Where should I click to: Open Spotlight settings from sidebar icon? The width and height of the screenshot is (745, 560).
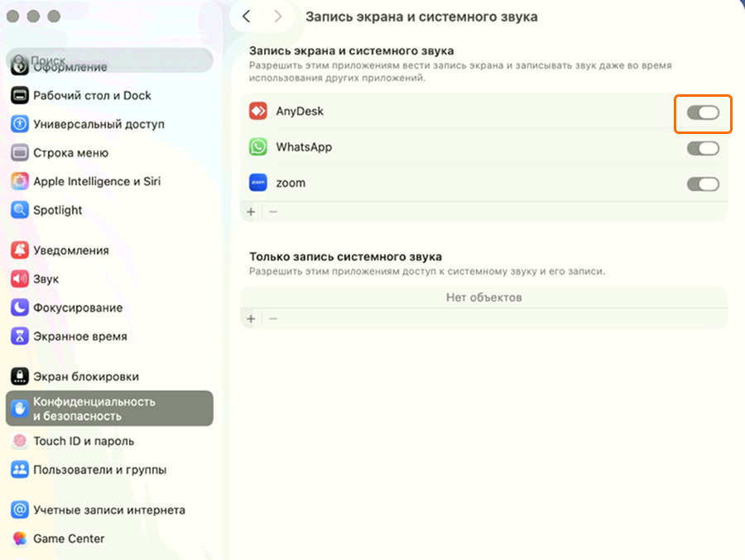point(18,210)
